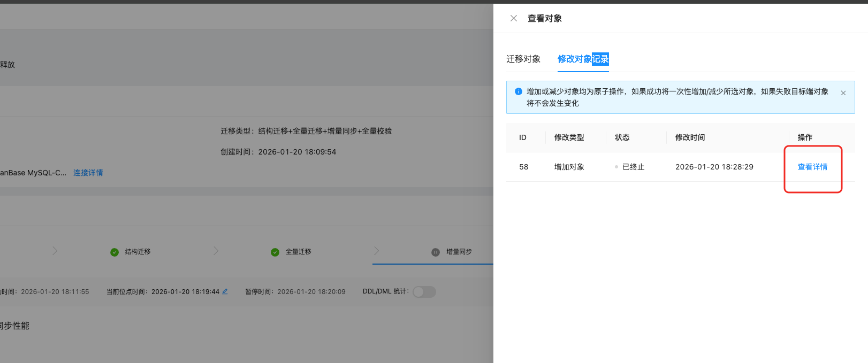
Task: Click the chevron arrow before 结构迁移
Action: 55,251
